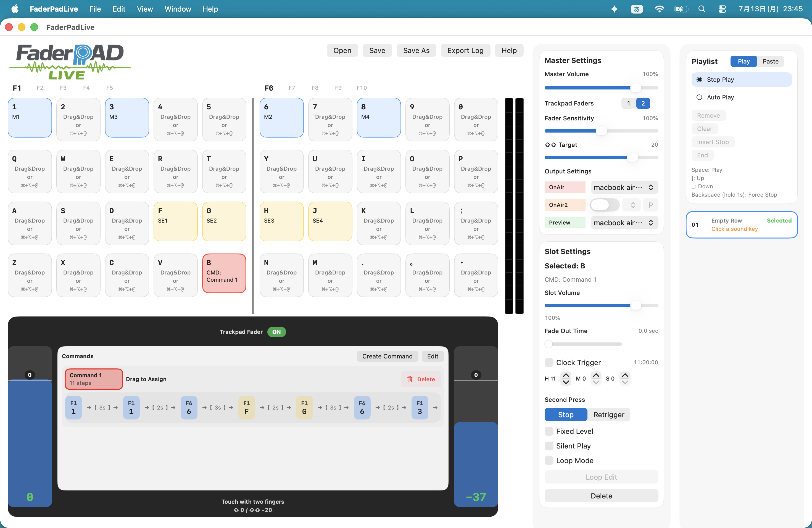812x528 pixels.
Task: Select the F1 3 command step
Action: 420,407
